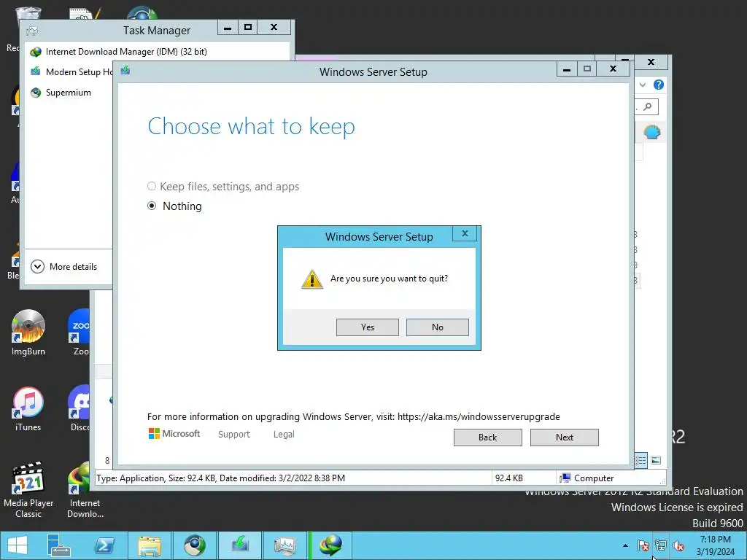This screenshot has height=560, width=747.
Task: Open Explorer window help question-mark icon
Action: 659,85
